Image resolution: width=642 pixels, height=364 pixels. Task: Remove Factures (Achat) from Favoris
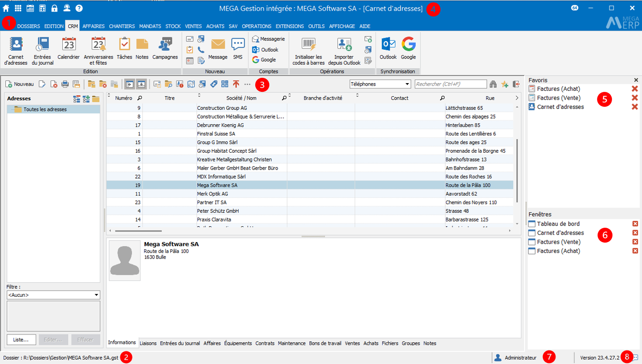tap(635, 89)
